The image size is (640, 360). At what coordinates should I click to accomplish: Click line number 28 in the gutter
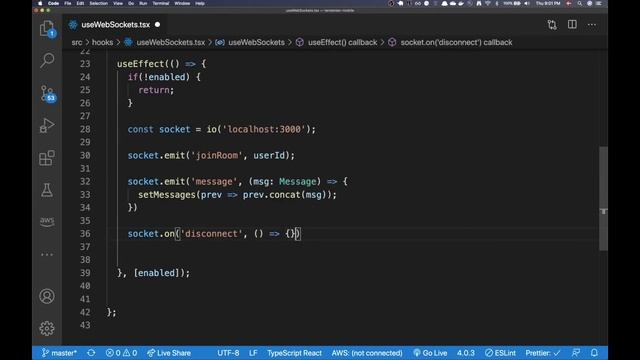click(x=85, y=129)
